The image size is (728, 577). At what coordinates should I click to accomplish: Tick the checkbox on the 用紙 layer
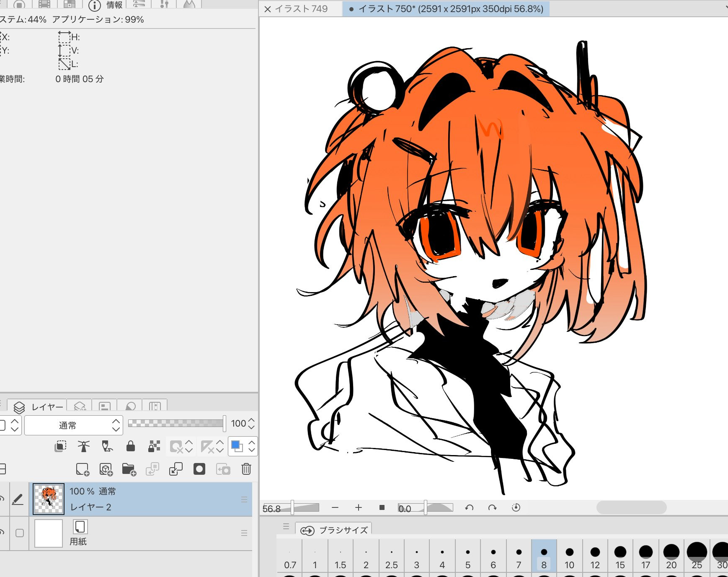(x=20, y=533)
